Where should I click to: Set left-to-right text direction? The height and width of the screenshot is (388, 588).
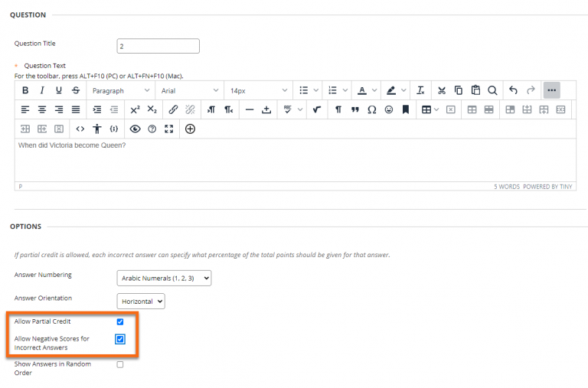pyautogui.click(x=211, y=110)
